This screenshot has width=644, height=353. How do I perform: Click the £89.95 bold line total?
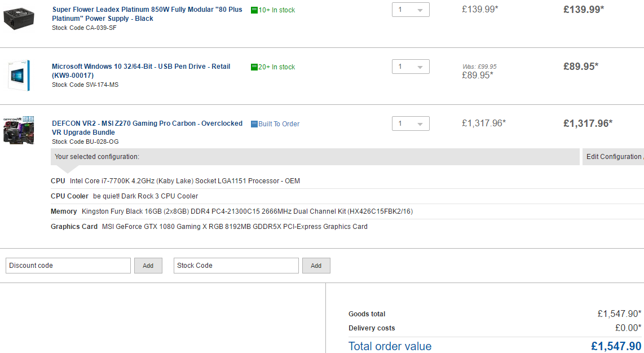pyautogui.click(x=581, y=67)
